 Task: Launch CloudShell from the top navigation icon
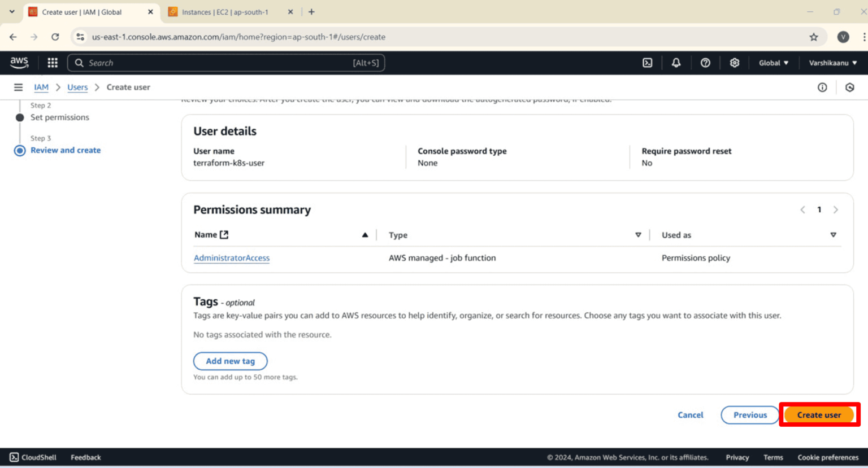[647, 63]
